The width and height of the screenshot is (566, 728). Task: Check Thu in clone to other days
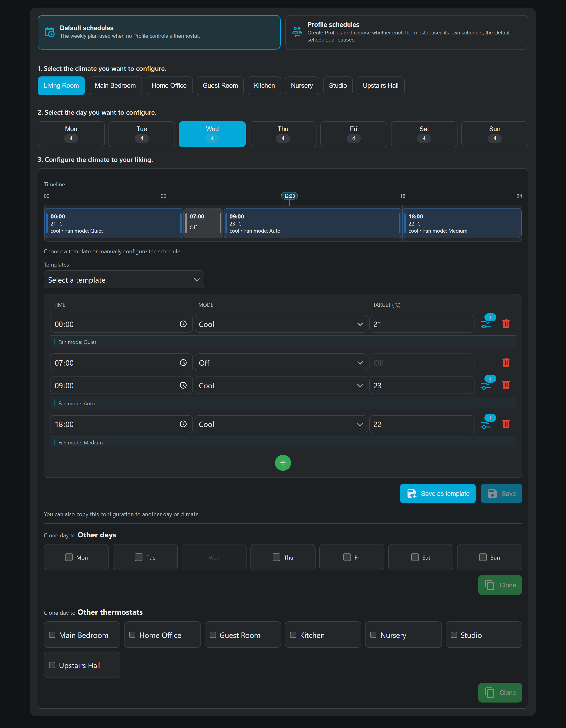pyautogui.click(x=276, y=557)
